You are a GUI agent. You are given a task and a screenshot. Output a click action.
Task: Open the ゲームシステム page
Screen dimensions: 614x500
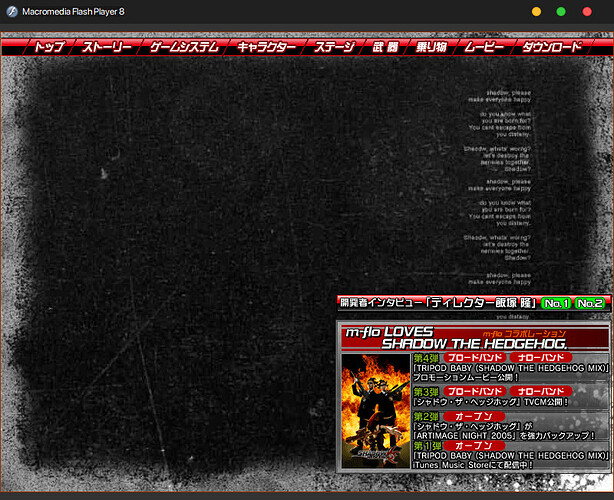coord(184,47)
